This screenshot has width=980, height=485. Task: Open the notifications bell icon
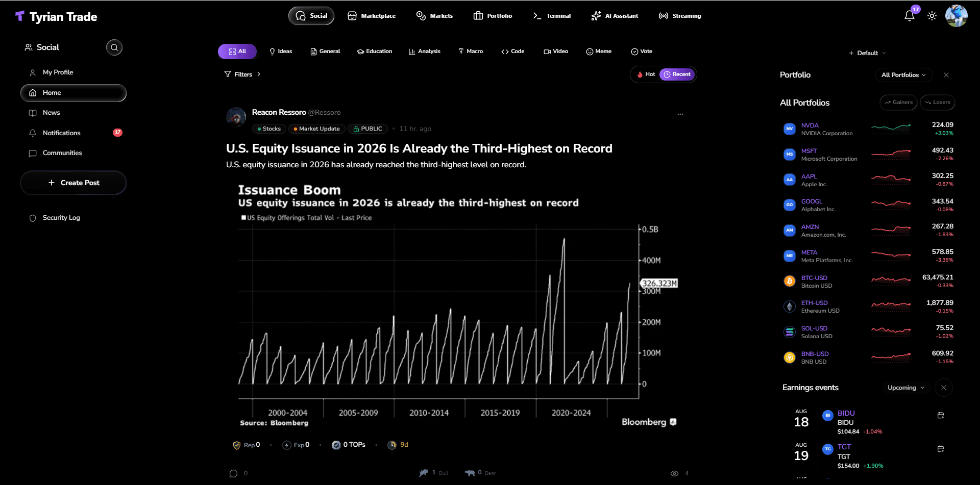(910, 16)
